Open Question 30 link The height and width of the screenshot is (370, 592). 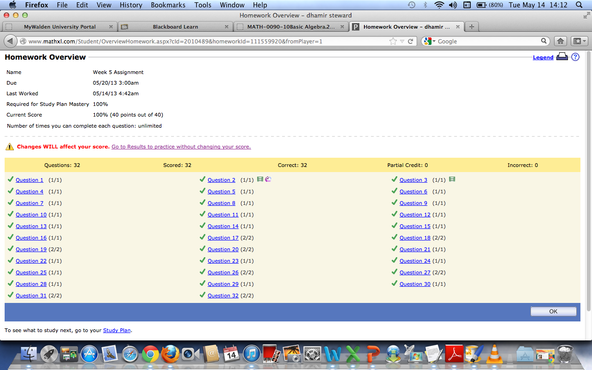pyautogui.click(x=415, y=284)
